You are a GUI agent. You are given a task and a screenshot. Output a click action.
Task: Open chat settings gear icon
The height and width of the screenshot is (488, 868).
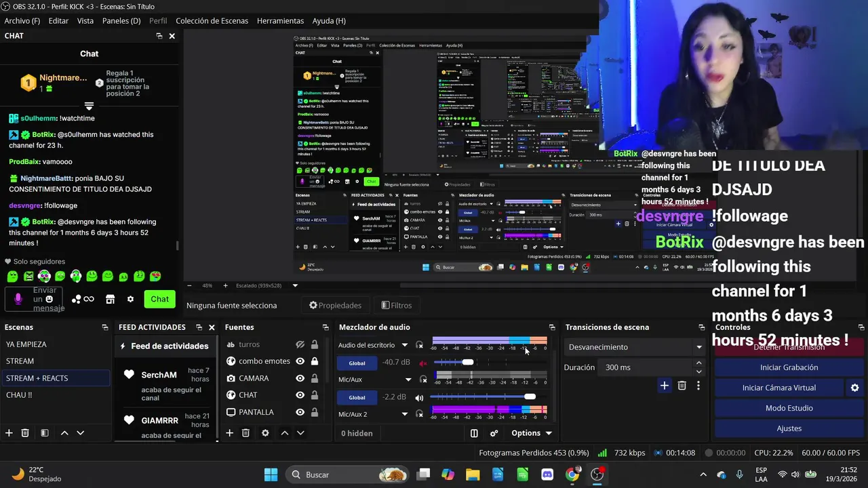(130, 299)
